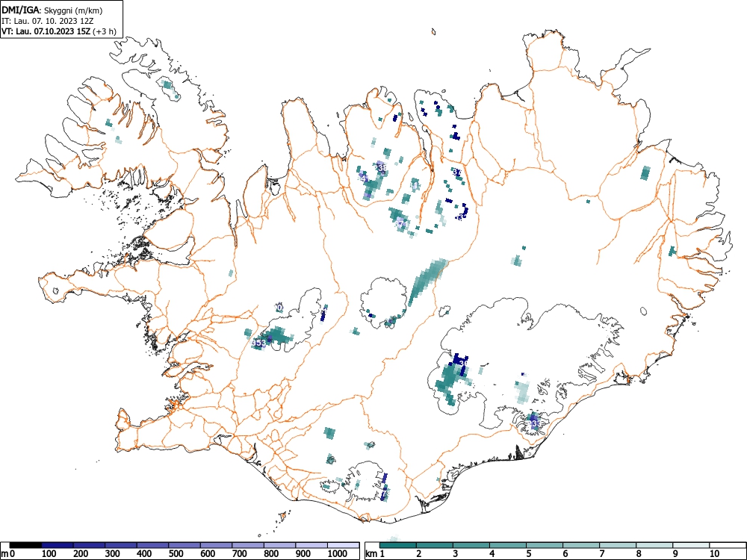Select the 700–800 m legend swatch
The width and height of the screenshot is (747, 560).
[x=248, y=545]
